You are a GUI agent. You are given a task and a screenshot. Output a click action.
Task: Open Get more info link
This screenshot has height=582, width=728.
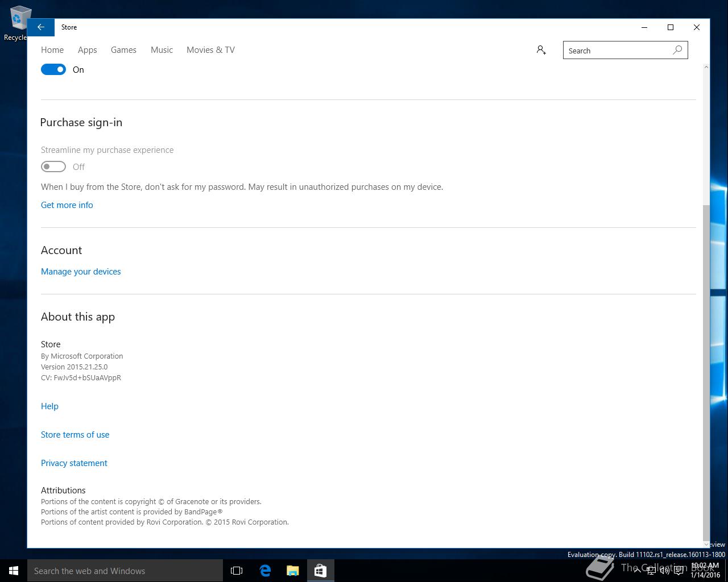(67, 205)
